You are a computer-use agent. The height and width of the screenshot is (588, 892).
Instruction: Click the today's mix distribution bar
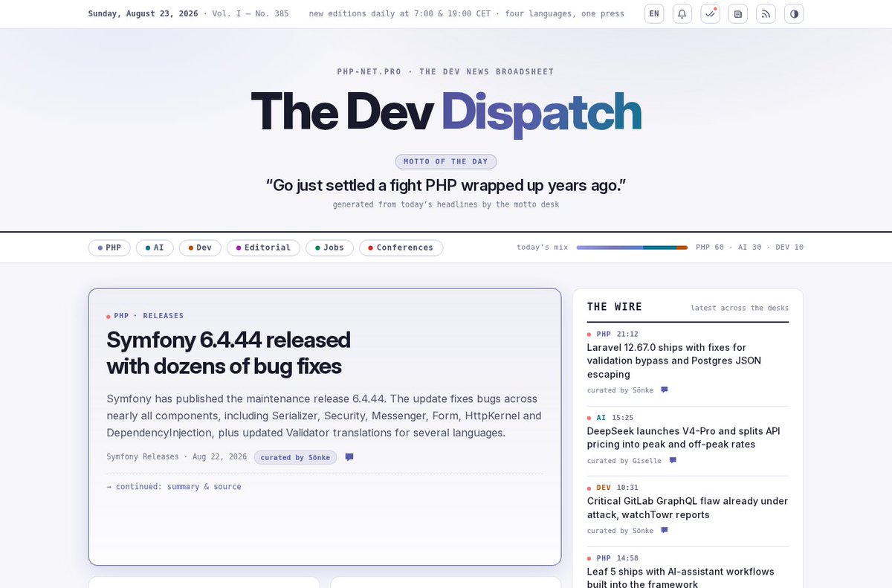pos(632,248)
